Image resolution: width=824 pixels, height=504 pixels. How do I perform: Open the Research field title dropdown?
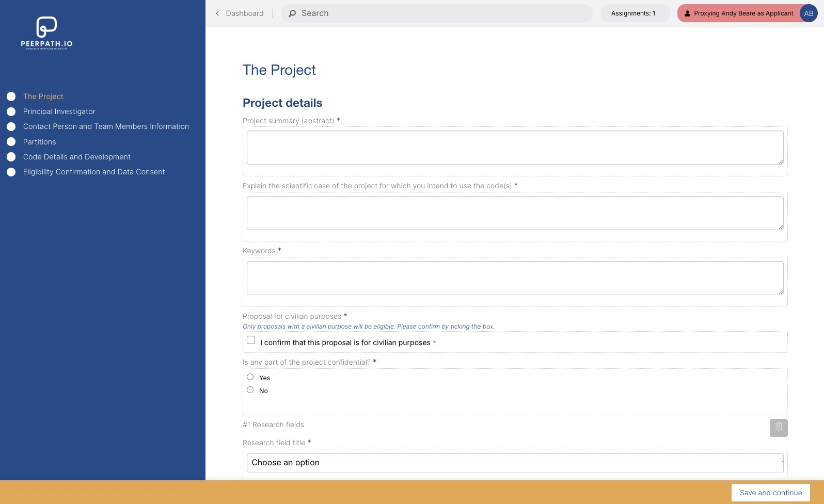click(515, 463)
